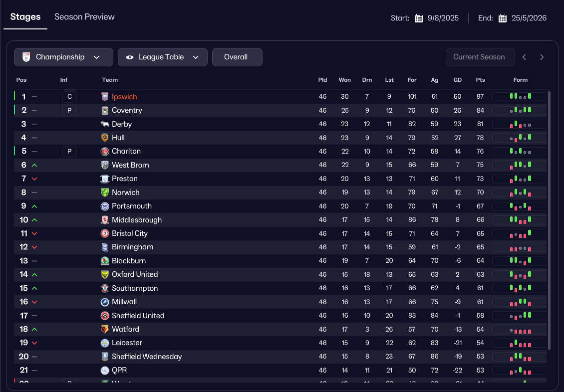Click Ipswich's form indicator bar
The width and height of the screenshot is (564, 392).
click(x=520, y=97)
